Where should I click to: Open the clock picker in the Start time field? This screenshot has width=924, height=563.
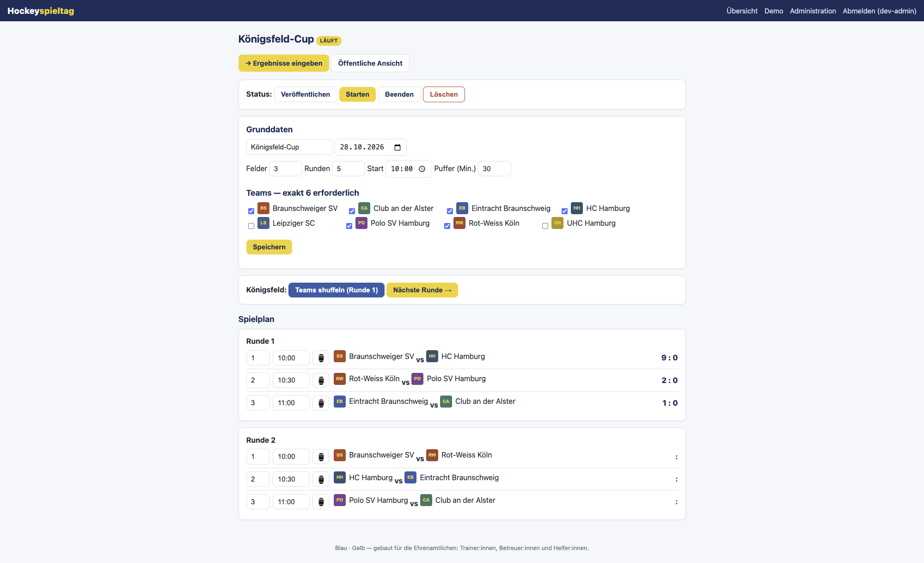click(x=422, y=169)
